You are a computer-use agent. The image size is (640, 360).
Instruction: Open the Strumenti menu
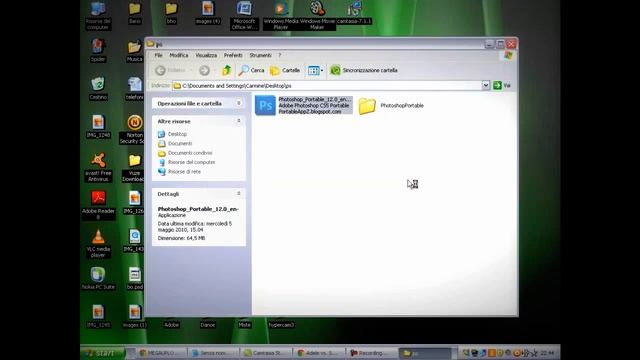pyautogui.click(x=260, y=55)
